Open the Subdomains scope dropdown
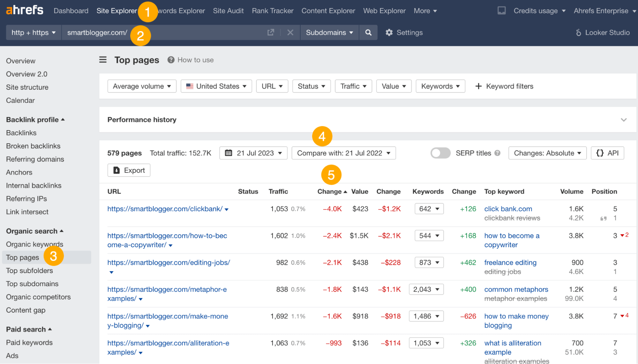Viewport: 638px width, 364px height. [x=329, y=32]
